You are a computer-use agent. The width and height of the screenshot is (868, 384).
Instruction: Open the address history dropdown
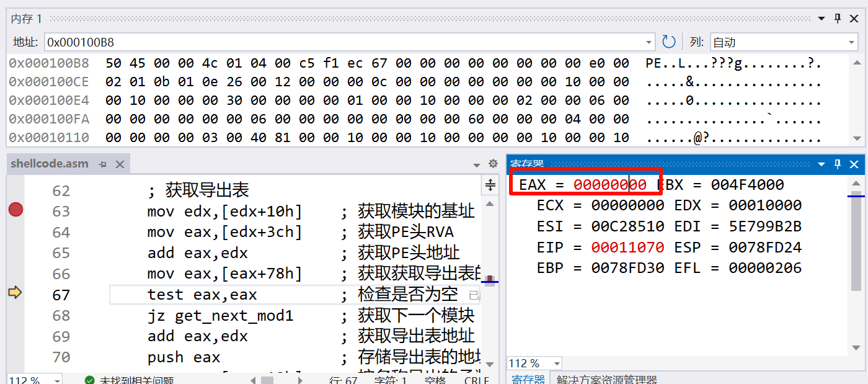(649, 42)
